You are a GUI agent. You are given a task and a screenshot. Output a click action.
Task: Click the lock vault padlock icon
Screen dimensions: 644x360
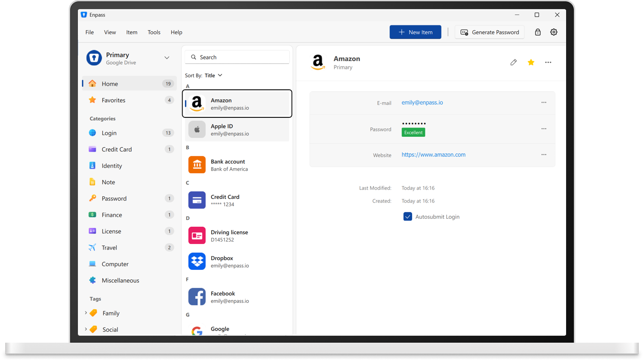point(538,32)
